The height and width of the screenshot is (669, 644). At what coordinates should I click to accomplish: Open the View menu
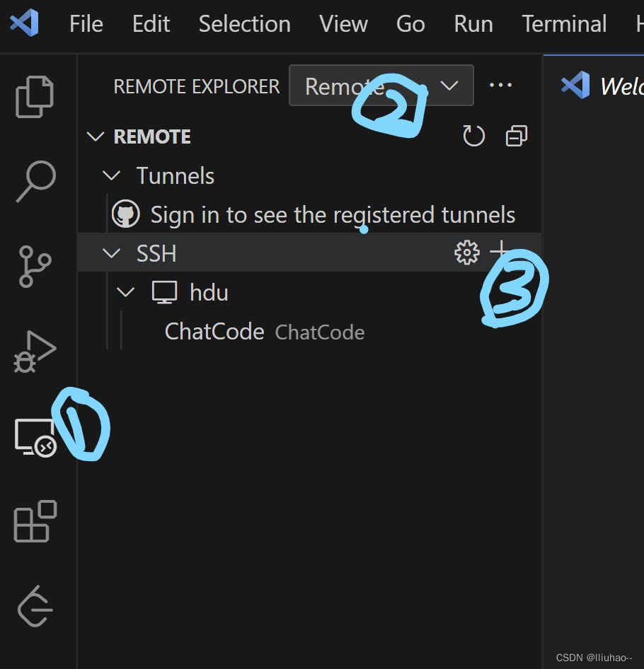[343, 23]
